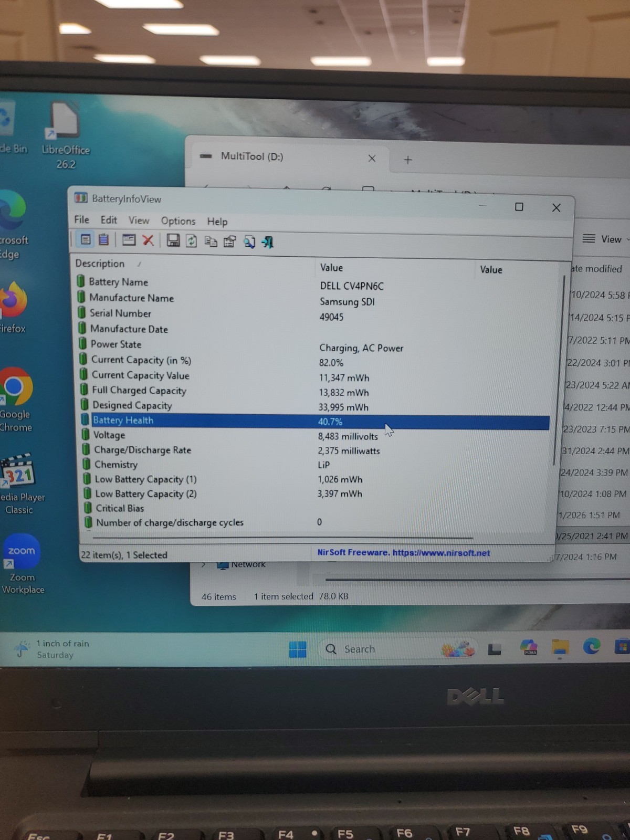Open the Windows Start button
Image resolution: width=630 pixels, height=840 pixels.
pyautogui.click(x=298, y=649)
